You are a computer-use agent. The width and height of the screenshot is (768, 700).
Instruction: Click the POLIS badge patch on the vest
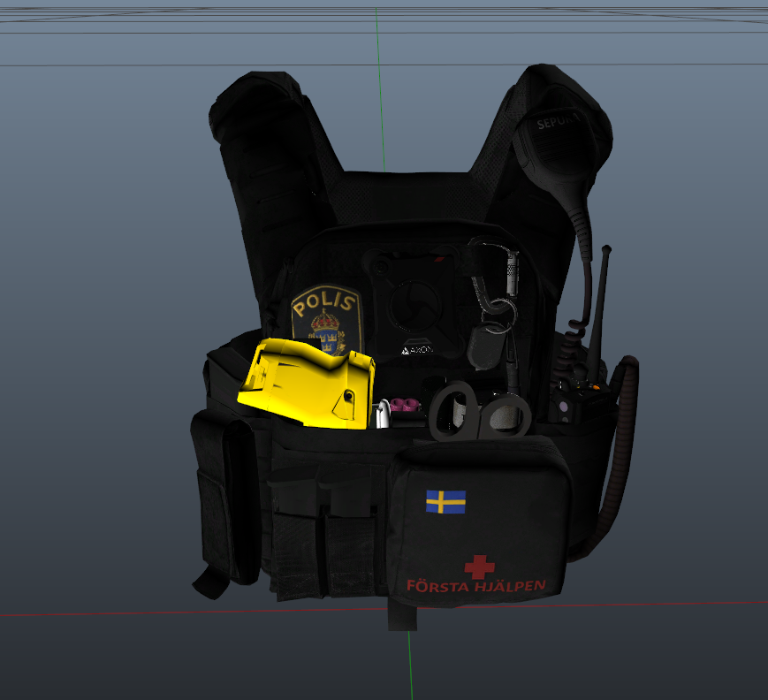pyautogui.click(x=327, y=318)
